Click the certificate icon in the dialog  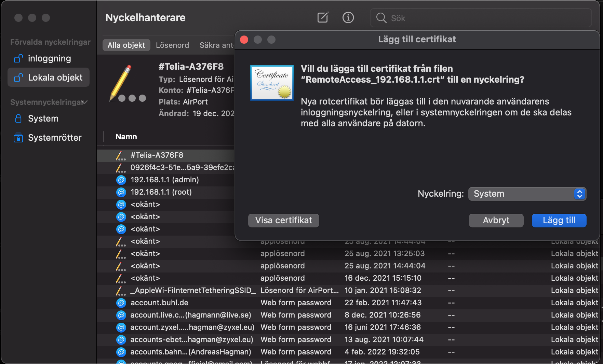pos(272,83)
